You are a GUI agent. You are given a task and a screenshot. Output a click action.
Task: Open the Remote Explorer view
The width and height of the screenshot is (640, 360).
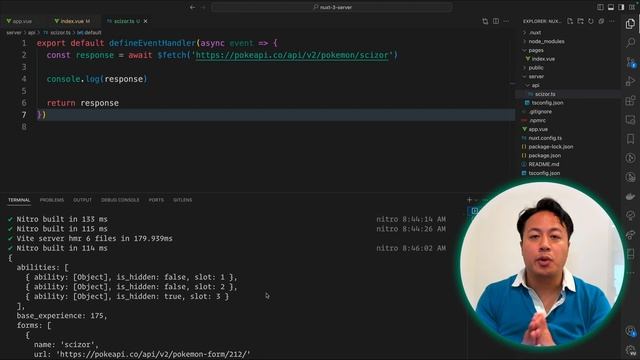pos(630,120)
